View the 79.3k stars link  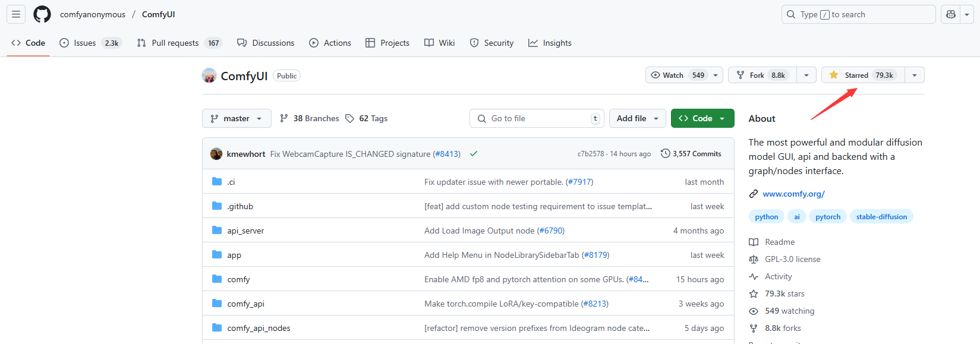pyautogui.click(x=777, y=293)
